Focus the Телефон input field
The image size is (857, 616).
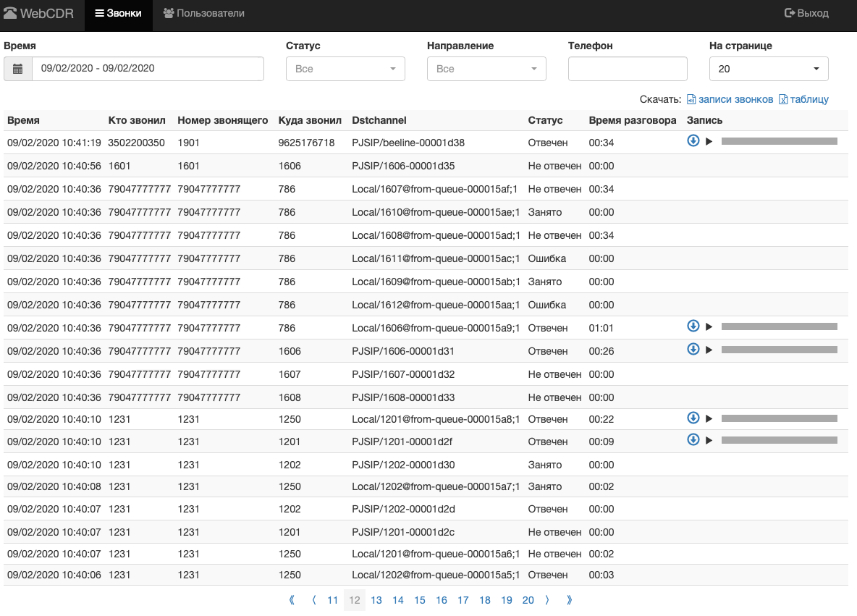click(x=628, y=69)
